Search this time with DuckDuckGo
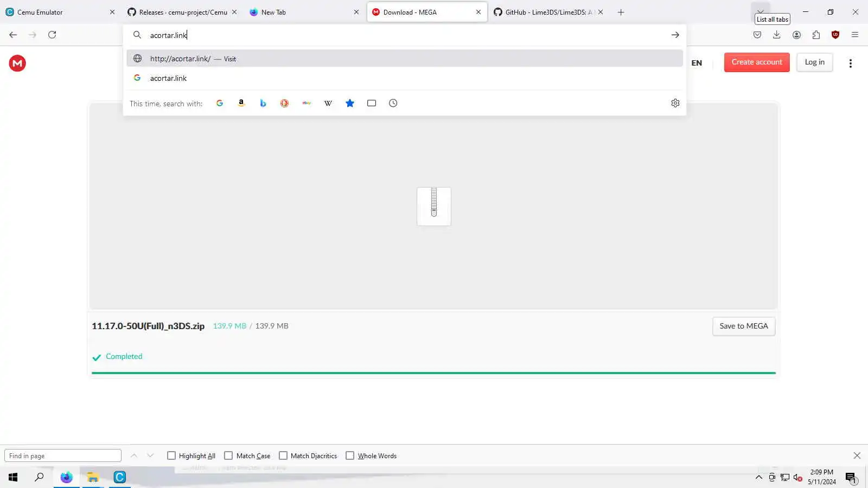Screen dimensions: 868x488 (284, 103)
